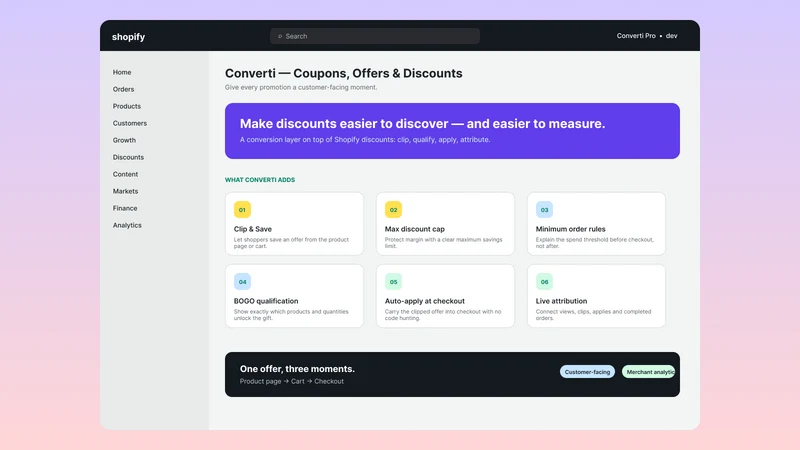
Task: Click the 05 badge icon
Action: [x=393, y=282]
